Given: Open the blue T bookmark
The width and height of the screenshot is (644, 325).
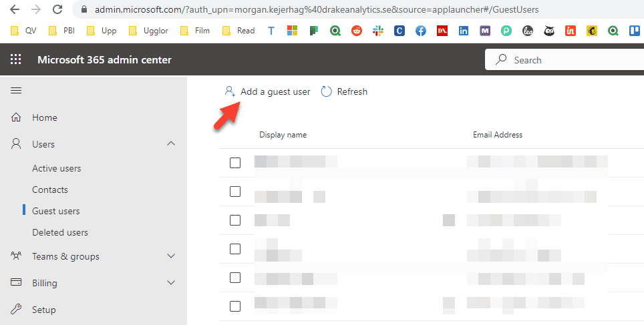Looking at the screenshot, I should [x=271, y=31].
